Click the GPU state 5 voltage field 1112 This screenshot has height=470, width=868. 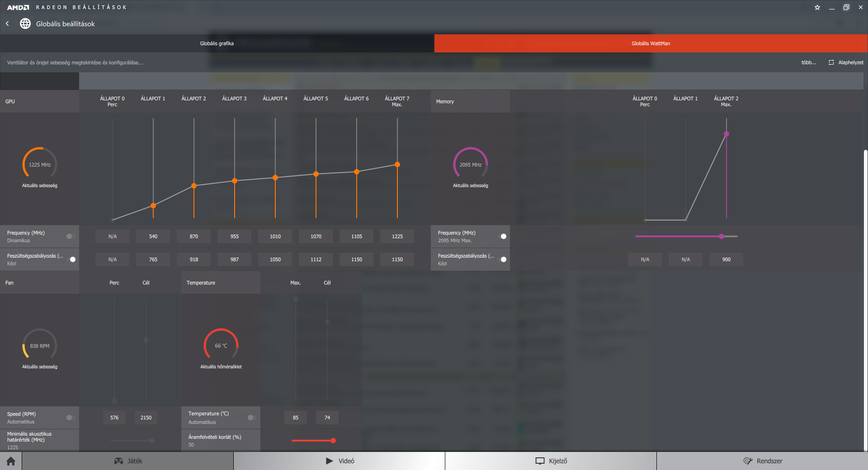click(316, 259)
